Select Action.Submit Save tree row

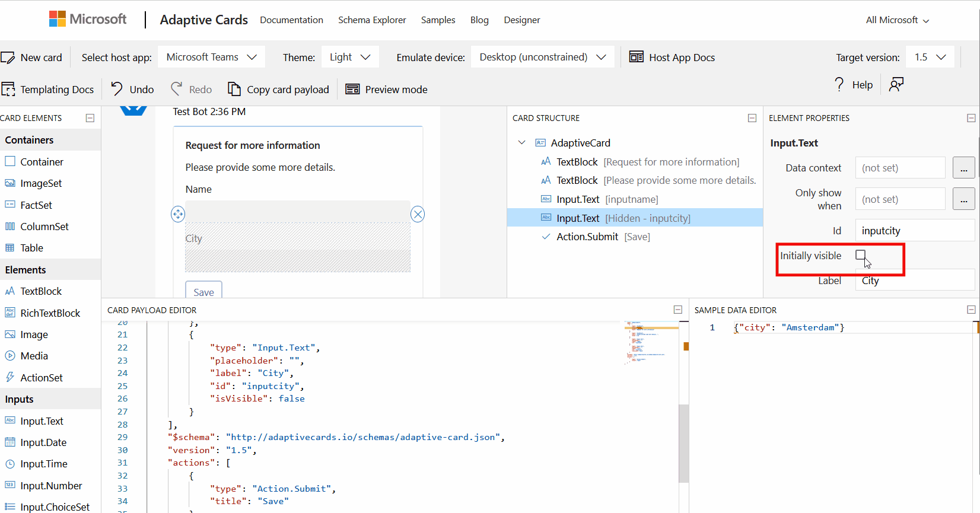coord(635,237)
